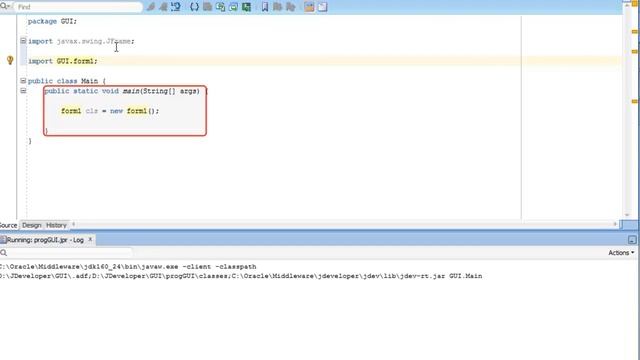Click the 'public class Main' declaration
640x360 pixels.
click(63, 81)
